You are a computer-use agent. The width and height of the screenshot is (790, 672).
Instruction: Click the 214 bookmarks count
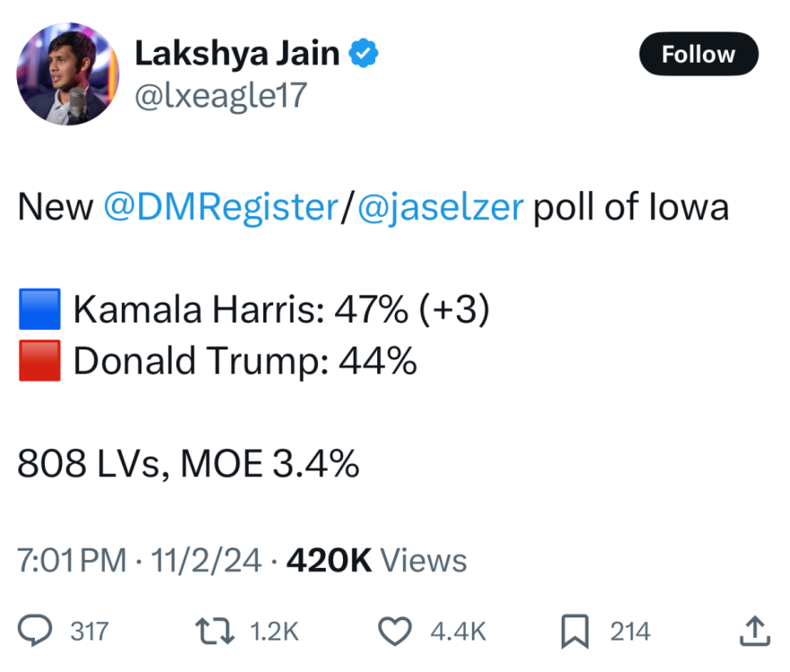click(x=630, y=632)
